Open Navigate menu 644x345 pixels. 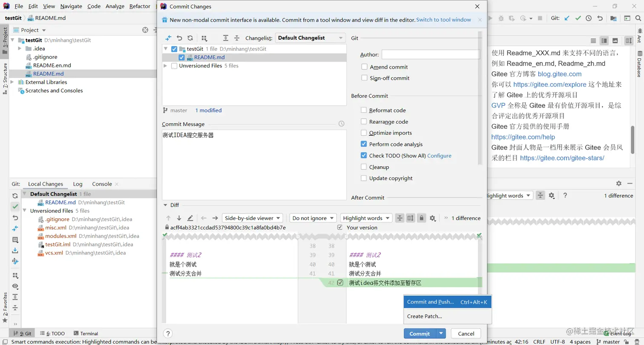click(71, 6)
